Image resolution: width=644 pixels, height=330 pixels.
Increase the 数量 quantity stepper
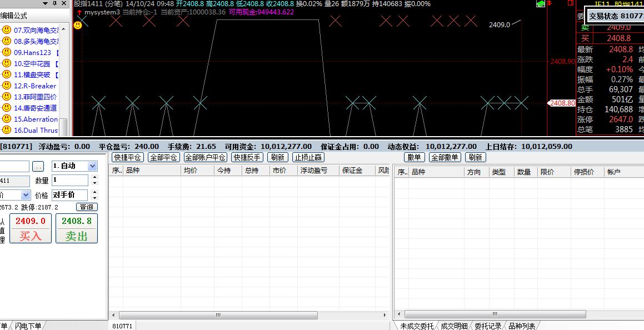tap(95, 178)
